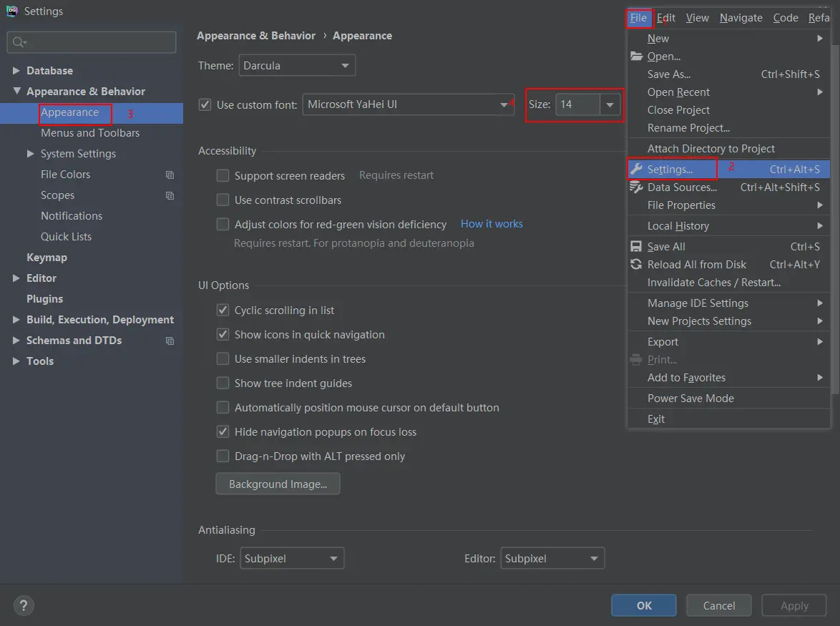
Task: Choose Invalidate Caches / Restart...
Action: (728, 282)
